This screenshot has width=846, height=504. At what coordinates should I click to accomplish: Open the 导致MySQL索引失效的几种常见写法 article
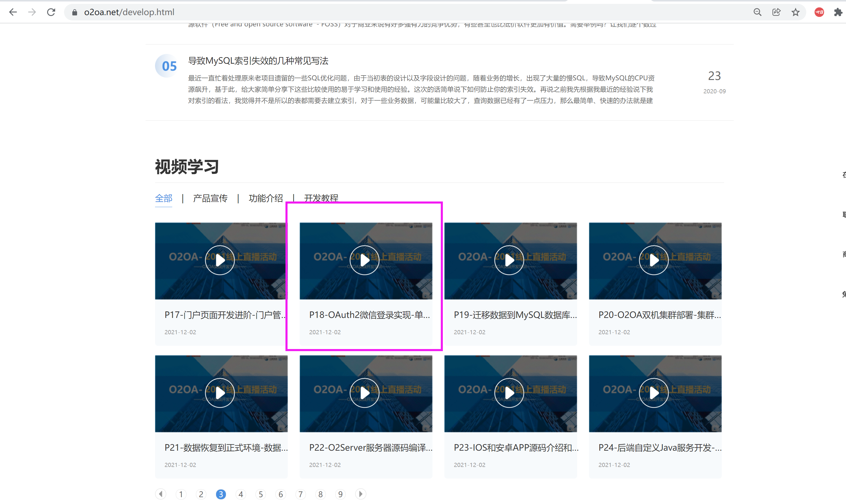pos(258,61)
